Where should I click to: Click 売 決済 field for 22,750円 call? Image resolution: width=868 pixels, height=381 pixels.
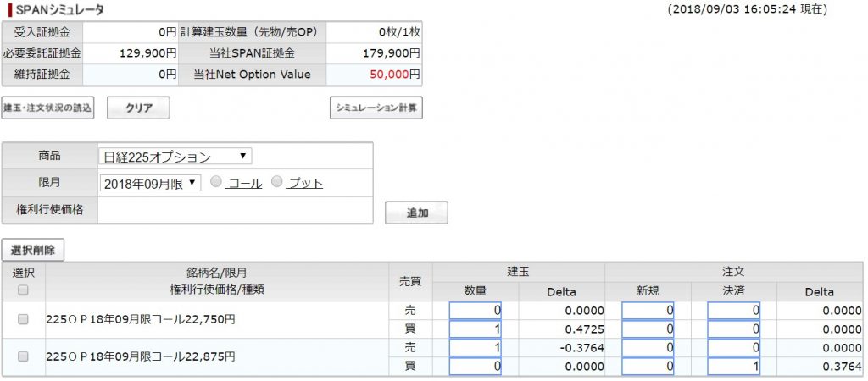pos(733,311)
